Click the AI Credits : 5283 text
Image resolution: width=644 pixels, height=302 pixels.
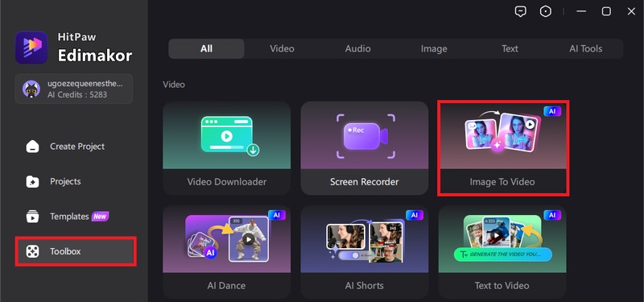pos(77,94)
